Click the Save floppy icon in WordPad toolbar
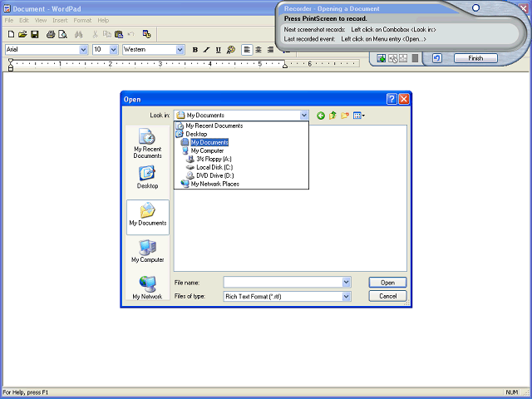Image resolution: width=532 pixels, height=399 pixels. [x=35, y=34]
